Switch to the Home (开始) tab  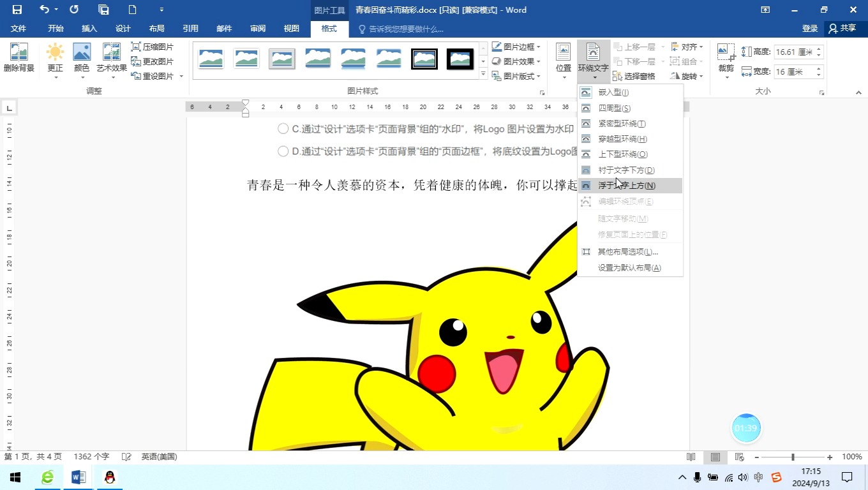[x=56, y=29]
